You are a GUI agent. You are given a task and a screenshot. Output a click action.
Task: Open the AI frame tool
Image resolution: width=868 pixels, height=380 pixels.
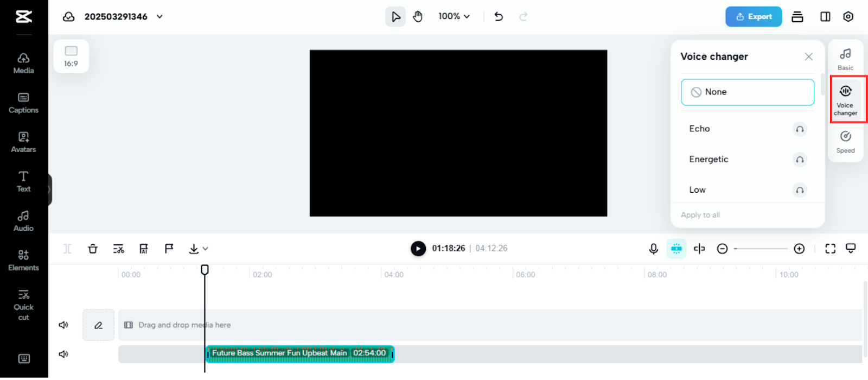tap(144, 249)
